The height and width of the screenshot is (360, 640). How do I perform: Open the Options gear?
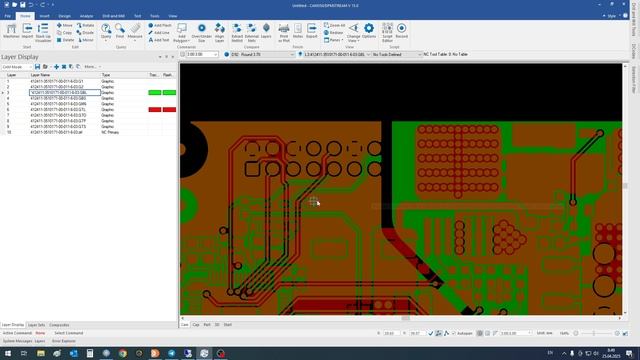(369, 31)
